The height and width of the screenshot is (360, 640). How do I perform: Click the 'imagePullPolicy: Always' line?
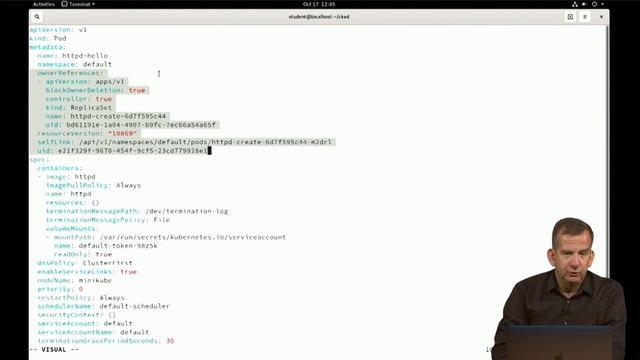coord(93,185)
